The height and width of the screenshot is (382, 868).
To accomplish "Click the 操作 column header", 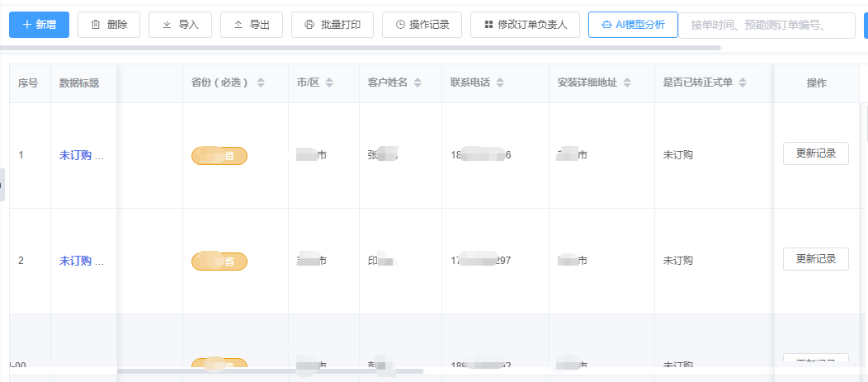I will [x=817, y=83].
